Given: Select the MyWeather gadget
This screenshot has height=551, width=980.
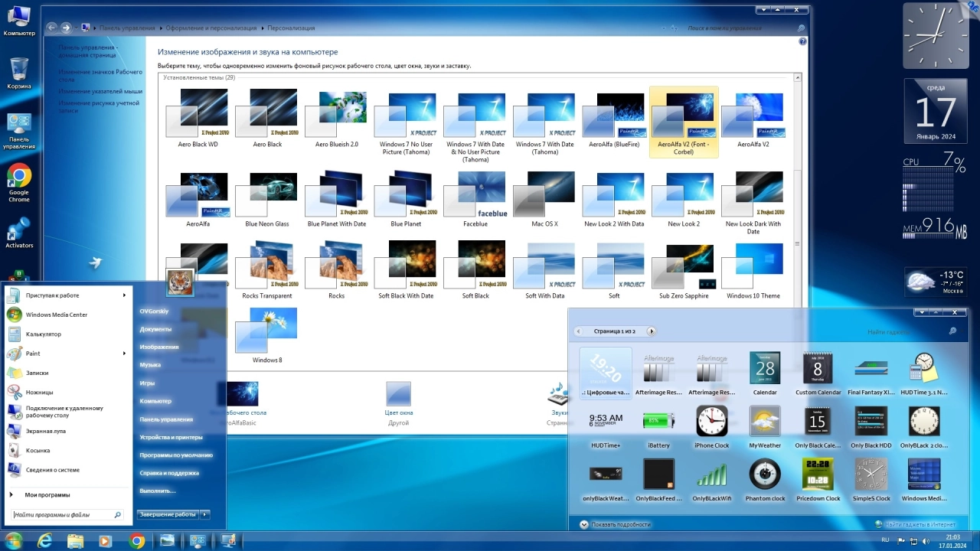Looking at the screenshot, I should (x=765, y=426).
